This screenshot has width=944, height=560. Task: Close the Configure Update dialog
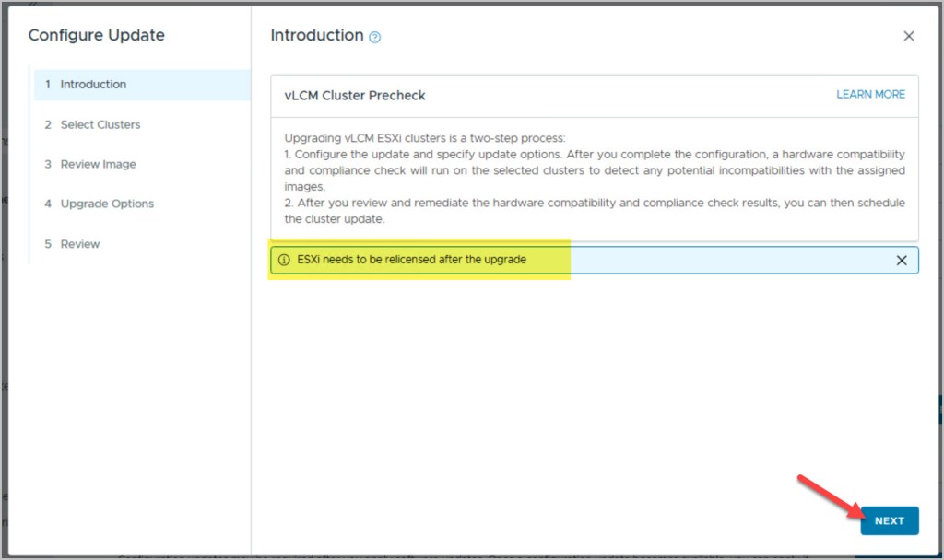(x=908, y=36)
